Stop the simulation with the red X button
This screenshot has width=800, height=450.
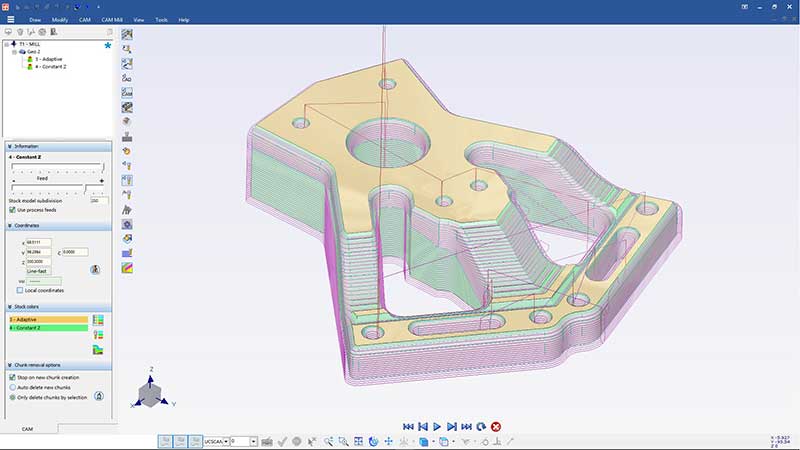[496, 426]
